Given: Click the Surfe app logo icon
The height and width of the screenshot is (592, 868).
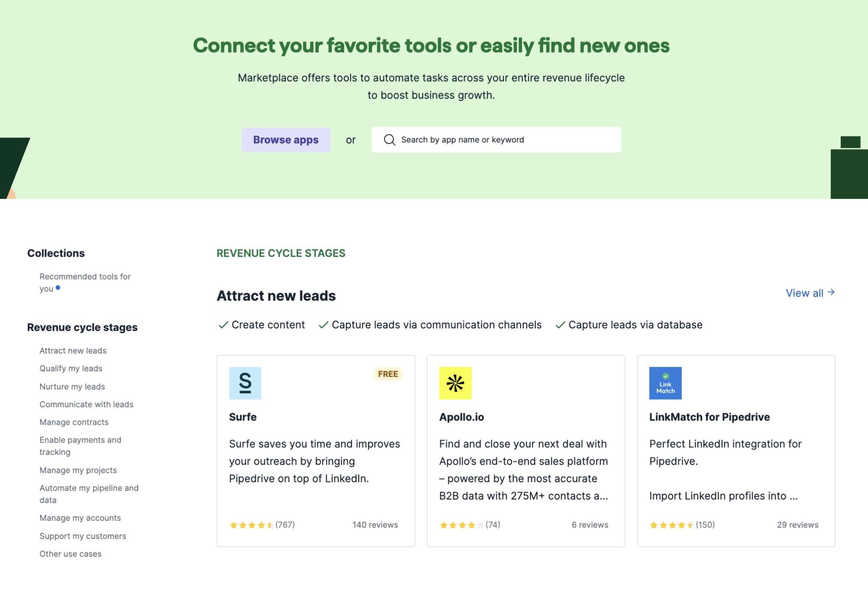Looking at the screenshot, I should tap(245, 383).
